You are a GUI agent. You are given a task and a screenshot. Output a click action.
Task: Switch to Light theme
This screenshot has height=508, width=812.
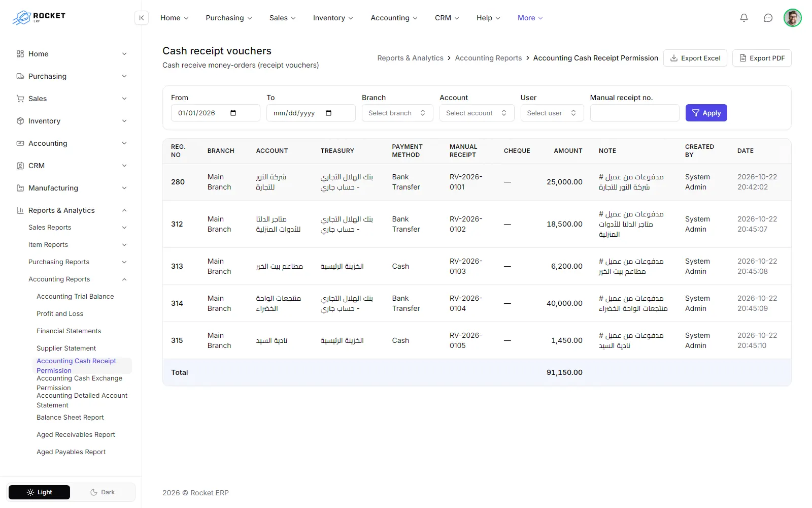pos(40,492)
